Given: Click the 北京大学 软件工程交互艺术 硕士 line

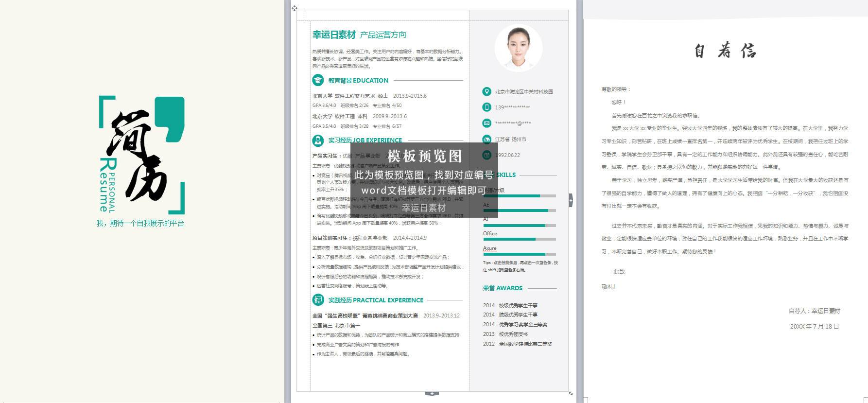Looking at the screenshot, I should (x=369, y=96).
